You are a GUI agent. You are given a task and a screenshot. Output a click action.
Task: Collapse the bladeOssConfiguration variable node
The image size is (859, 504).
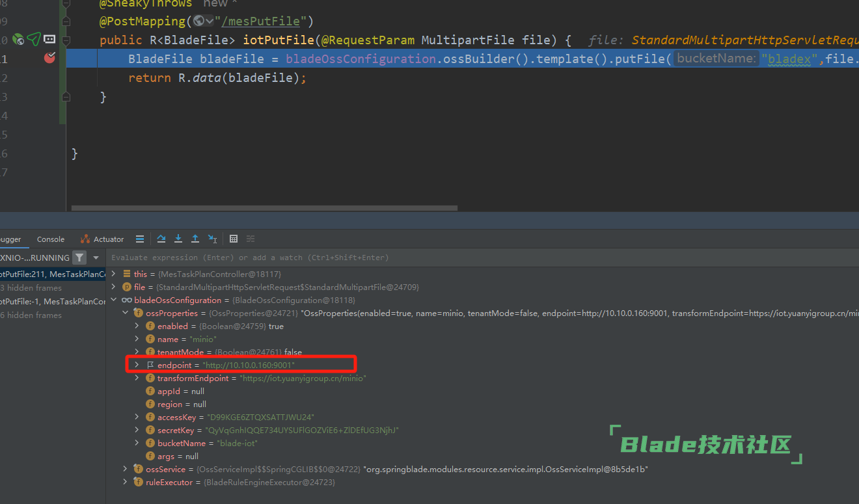(x=114, y=300)
